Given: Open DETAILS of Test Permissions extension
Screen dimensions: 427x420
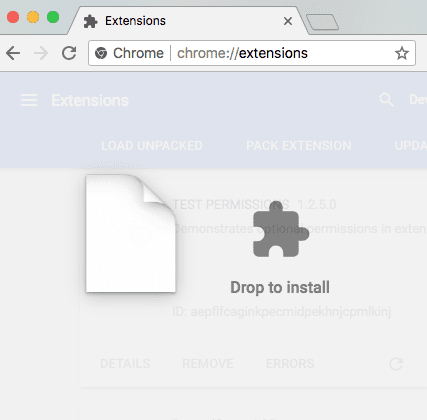Looking at the screenshot, I should coord(125,364).
